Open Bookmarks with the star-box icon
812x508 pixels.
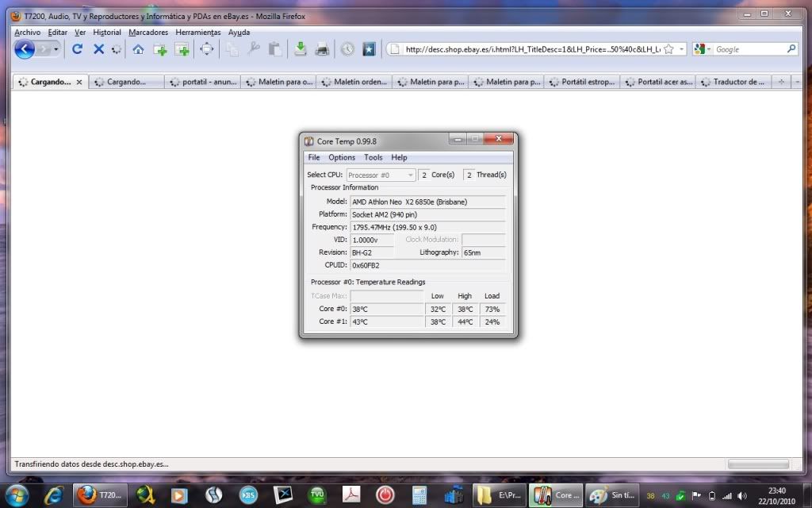click(369, 49)
